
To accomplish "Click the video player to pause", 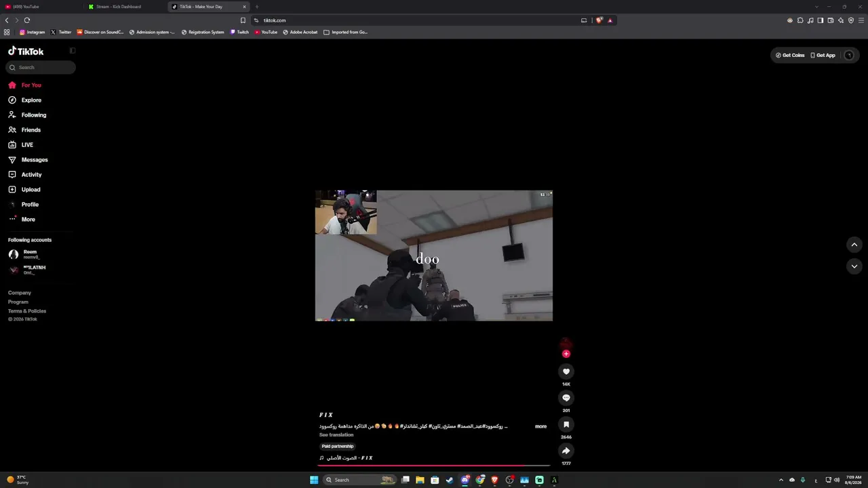I will [434, 256].
